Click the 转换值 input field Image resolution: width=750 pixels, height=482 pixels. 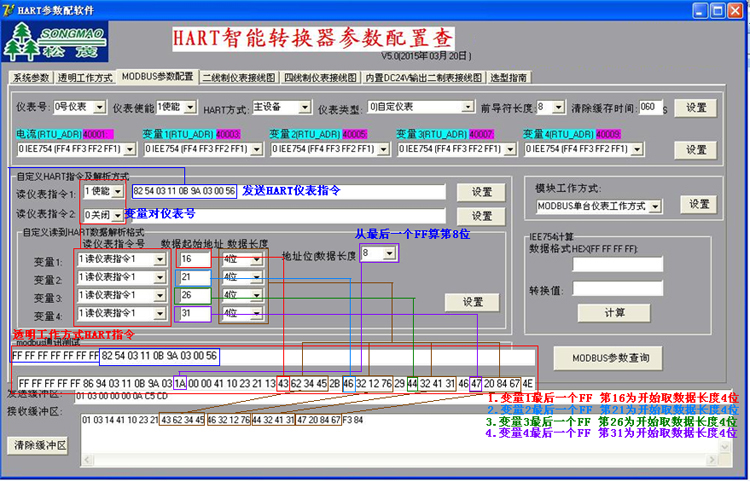pyautogui.click(x=618, y=288)
